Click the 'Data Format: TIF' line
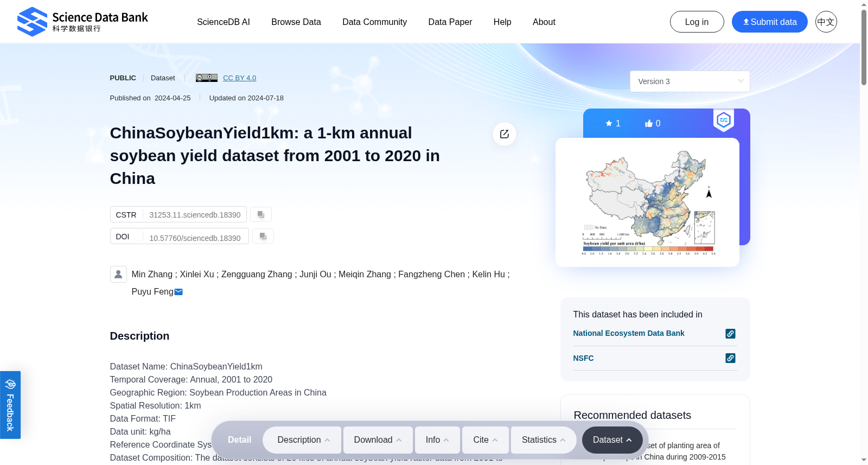Screen dimensions: 868x465 point(143,419)
